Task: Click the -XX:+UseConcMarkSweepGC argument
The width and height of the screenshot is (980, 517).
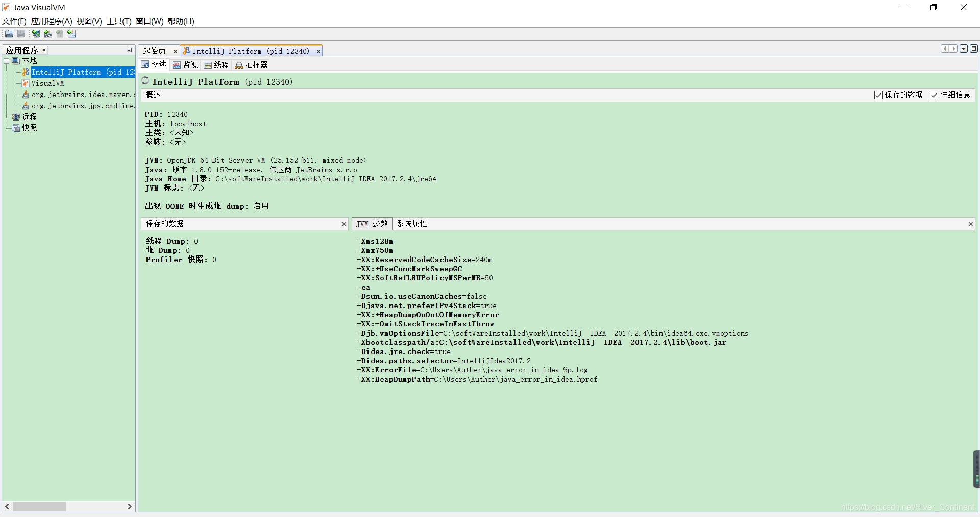Action: coord(409,269)
